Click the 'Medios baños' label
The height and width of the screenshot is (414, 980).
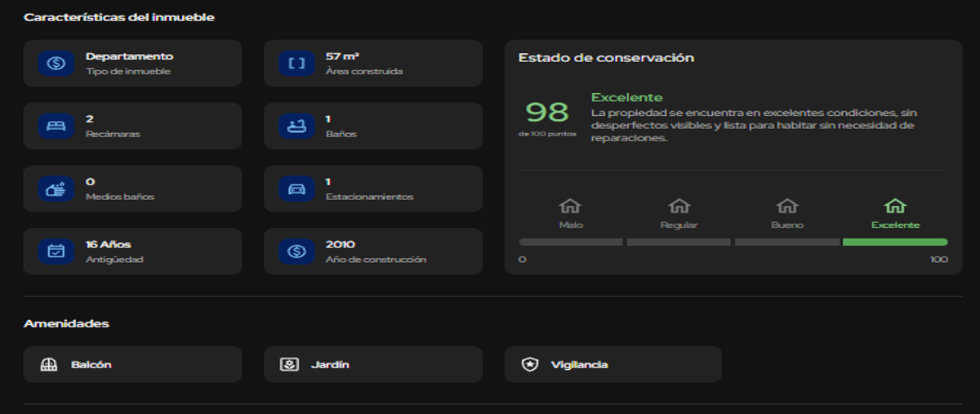[119, 197]
